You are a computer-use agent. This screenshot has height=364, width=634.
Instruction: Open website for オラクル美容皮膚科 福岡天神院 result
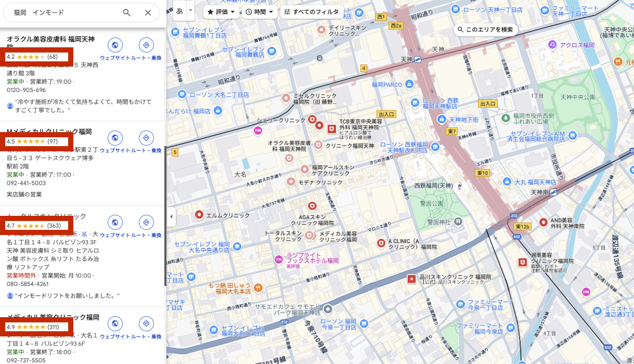tap(115, 45)
